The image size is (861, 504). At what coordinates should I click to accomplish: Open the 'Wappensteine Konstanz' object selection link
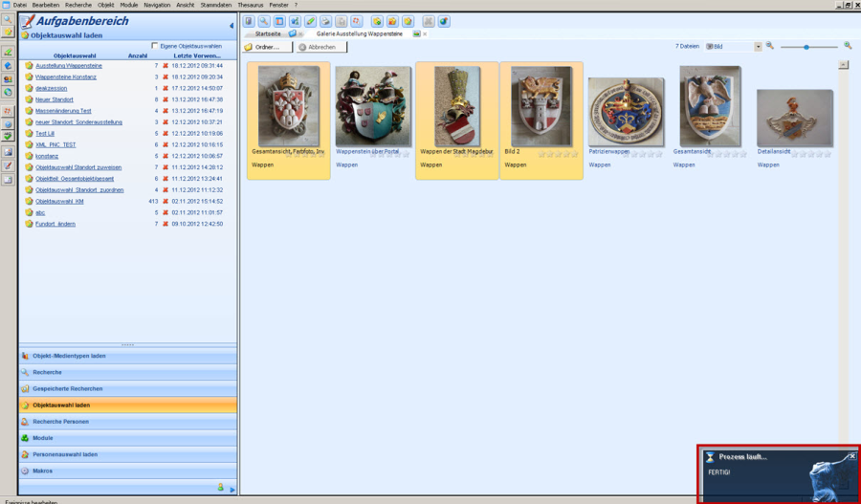tap(66, 77)
